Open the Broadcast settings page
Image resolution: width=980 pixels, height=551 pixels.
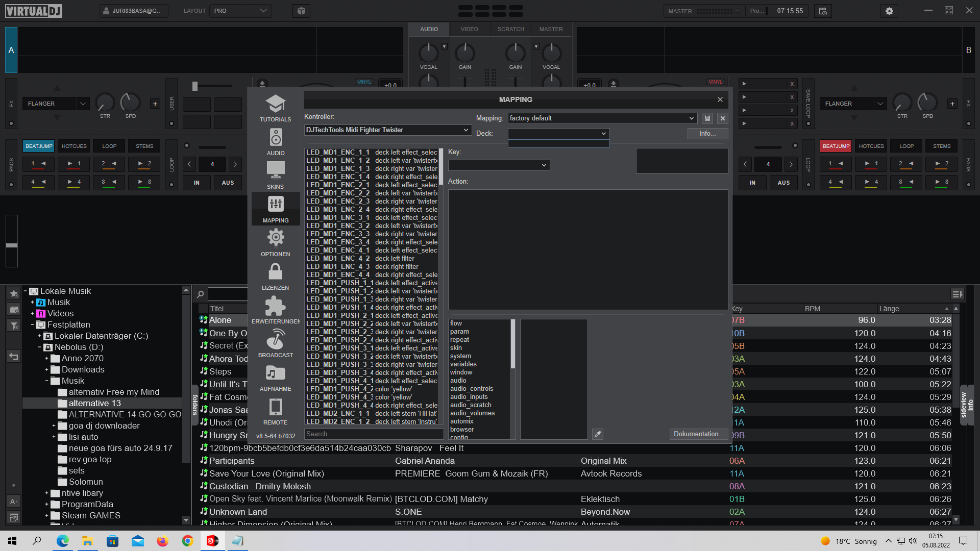pos(275,344)
